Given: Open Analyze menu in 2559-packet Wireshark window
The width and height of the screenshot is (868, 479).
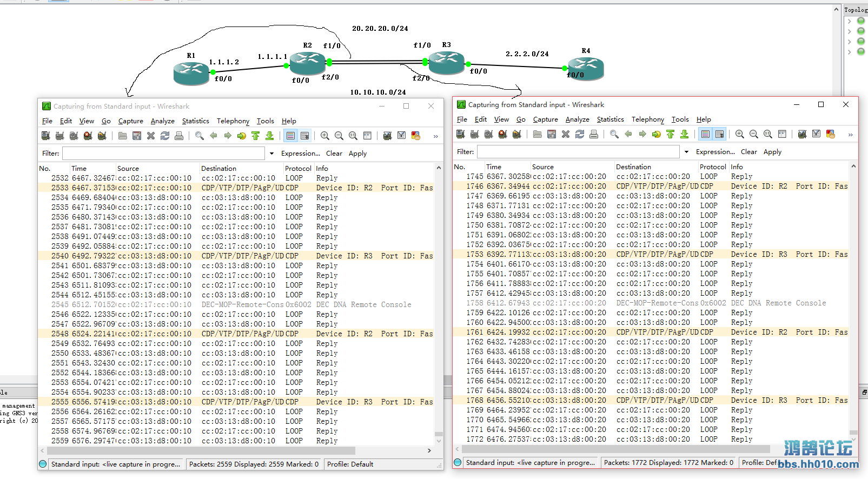Looking at the screenshot, I should [162, 121].
